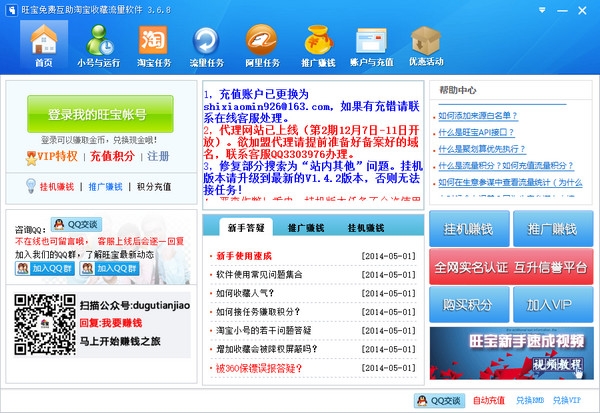Click large 挂机赚钱 blue tile
This screenshot has height=413, width=600.
(469, 229)
